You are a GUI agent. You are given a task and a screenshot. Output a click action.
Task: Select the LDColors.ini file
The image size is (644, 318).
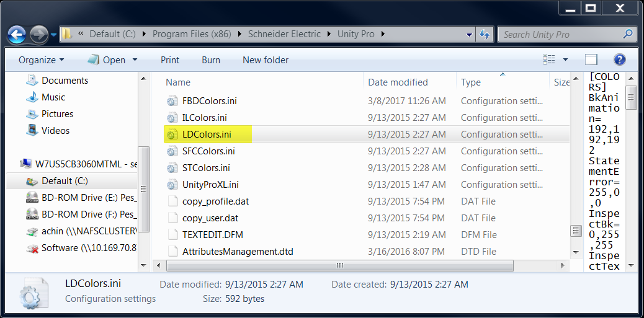207,134
